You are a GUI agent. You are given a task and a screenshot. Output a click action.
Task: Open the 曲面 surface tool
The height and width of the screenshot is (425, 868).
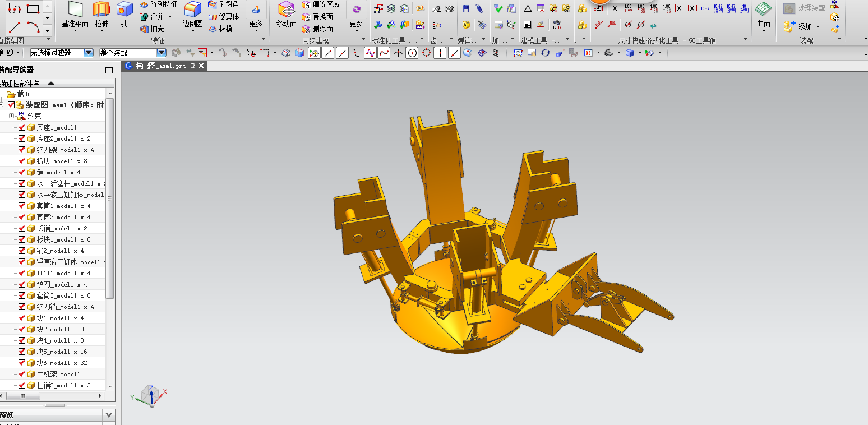pyautogui.click(x=764, y=15)
